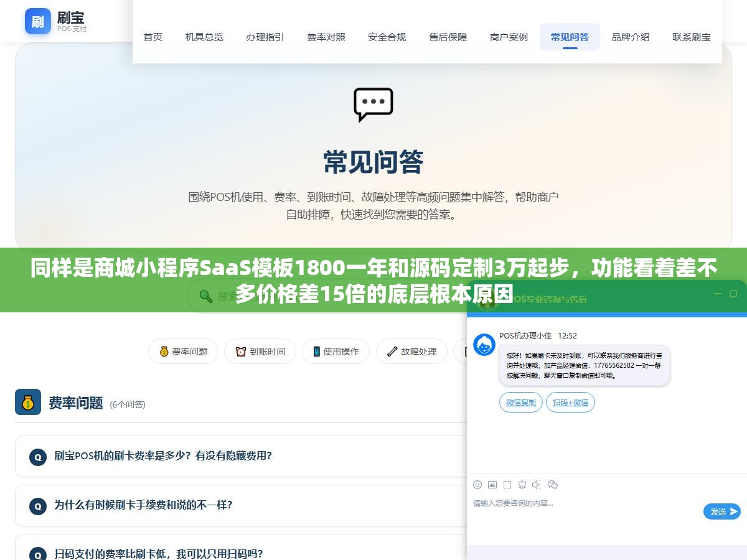Click the agent avatar in chat

484,345
